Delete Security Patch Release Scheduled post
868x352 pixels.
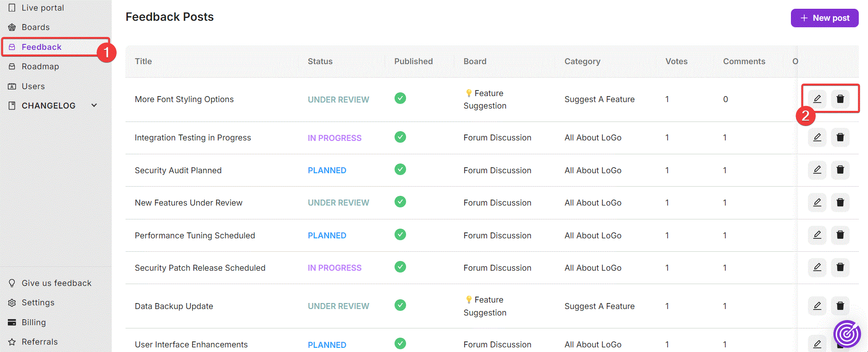pos(840,267)
